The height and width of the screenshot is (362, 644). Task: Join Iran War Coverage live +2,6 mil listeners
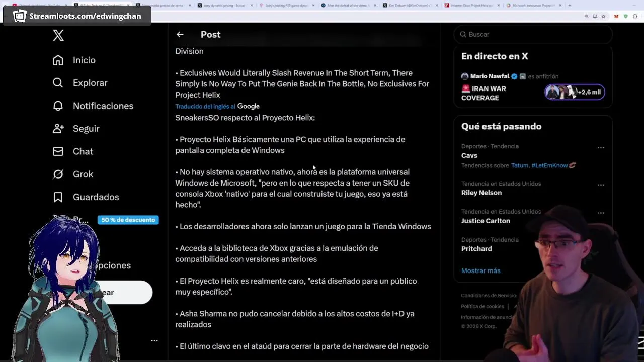(575, 92)
